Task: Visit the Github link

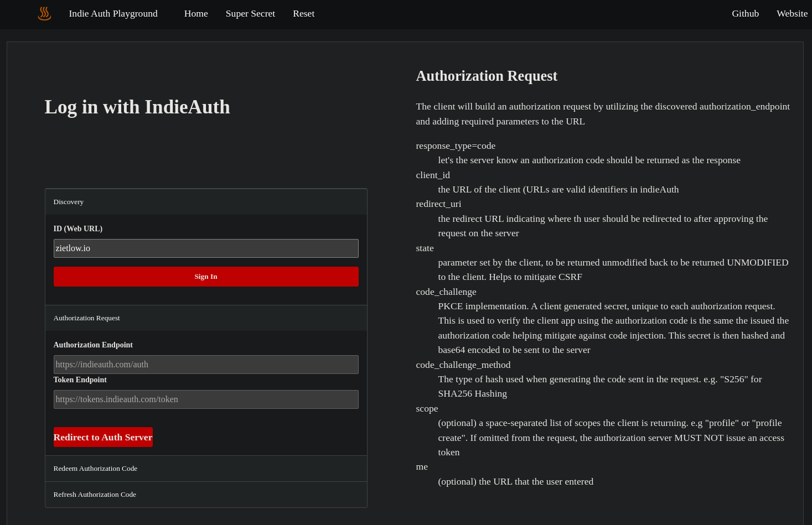Action: (745, 14)
